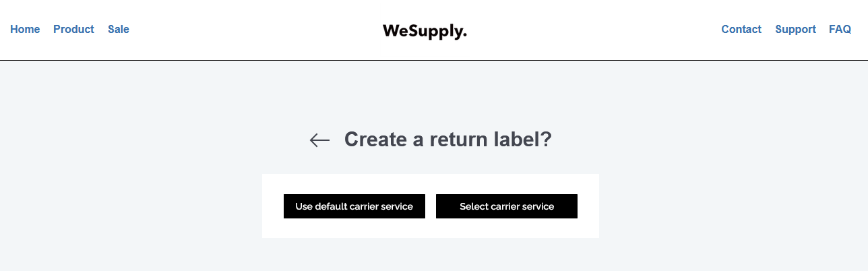The image size is (868, 271).
Task: Select Product in the top navigation
Action: click(x=73, y=29)
